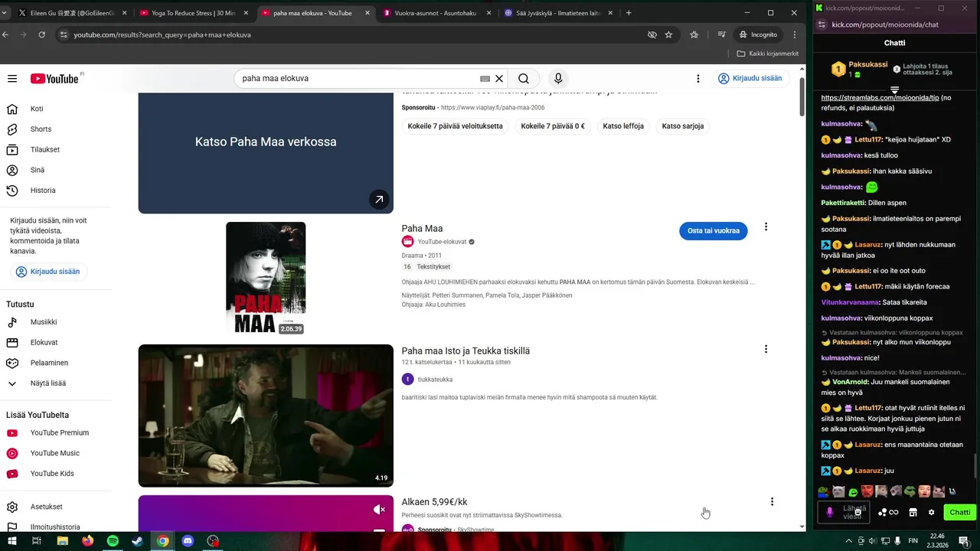Open chat settings gear in the Kick chat
Viewport: 980px width, 551px height.
coord(932,512)
